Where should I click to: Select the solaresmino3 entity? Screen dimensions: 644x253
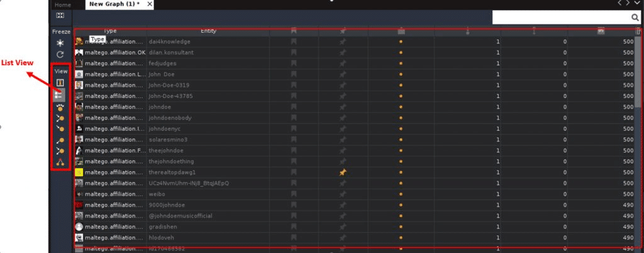(x=168, y=140)
